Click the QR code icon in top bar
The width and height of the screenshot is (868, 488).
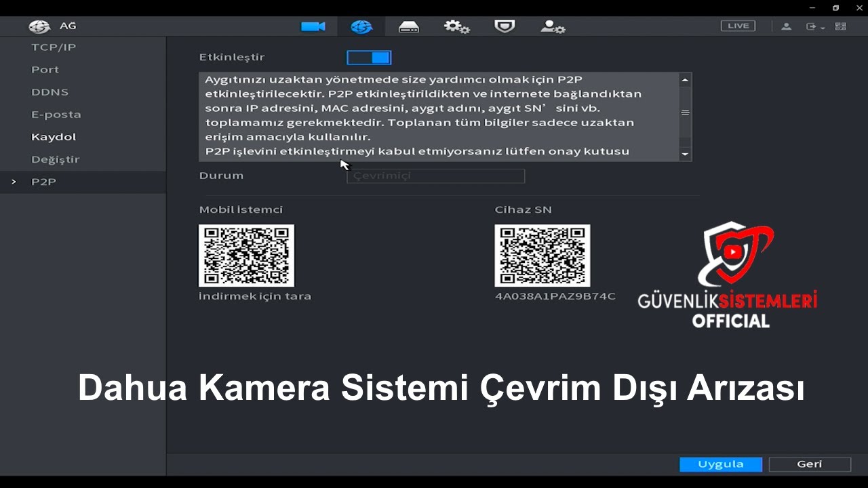pyautogui.click(x=841, y=26)
